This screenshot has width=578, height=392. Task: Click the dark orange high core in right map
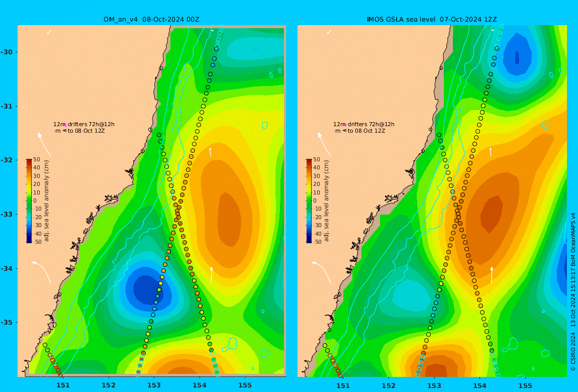click(x=493, y=214)
